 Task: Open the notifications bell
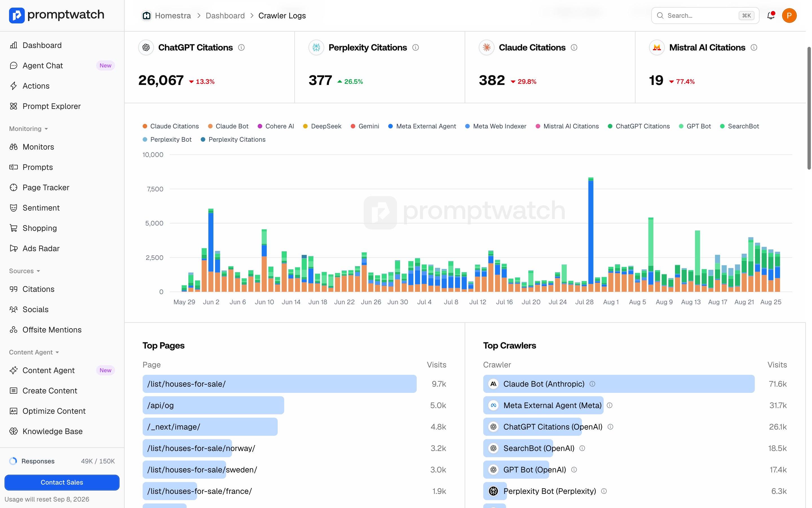[771, 16]
